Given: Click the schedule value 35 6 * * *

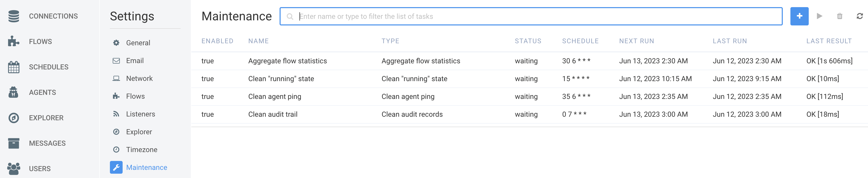Looking at the screenshot, I should [576, 97].
